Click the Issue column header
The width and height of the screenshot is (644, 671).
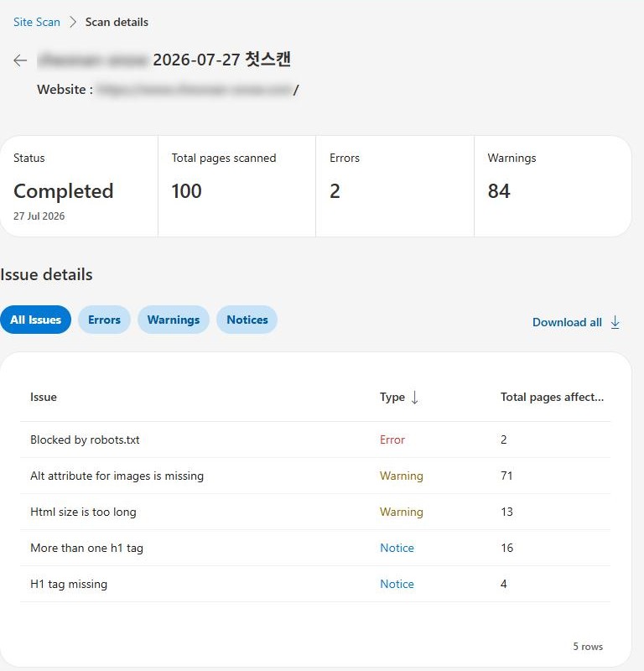(x=44, y=397)
